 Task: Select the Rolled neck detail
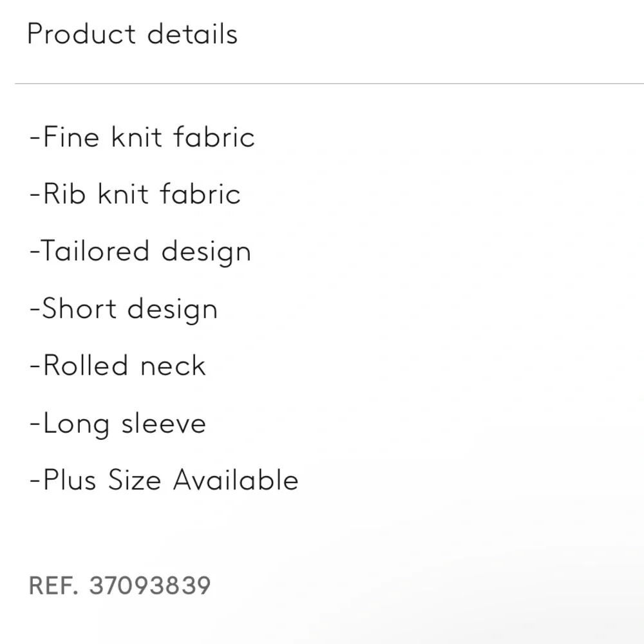[117, 365]
